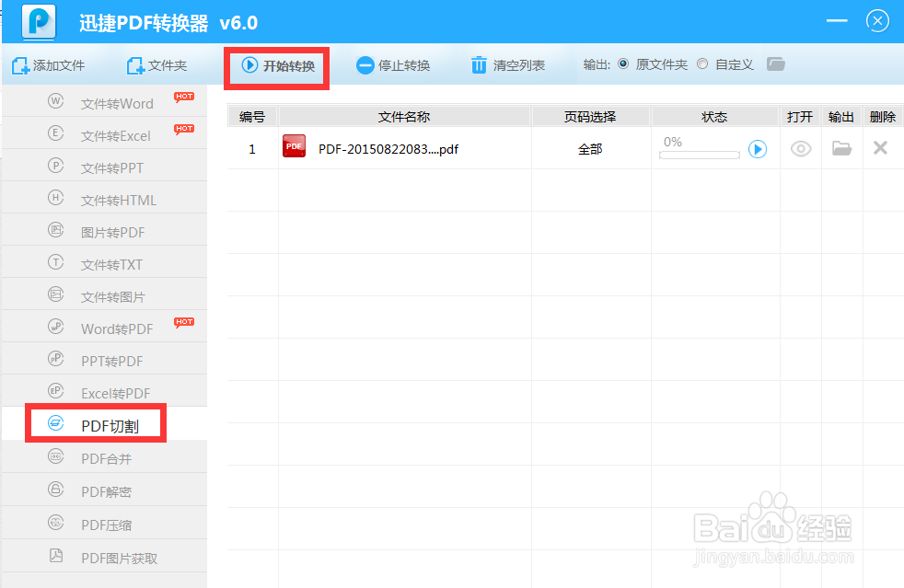
Task: Clear the list with 清空列表
Action: pyautogui.click(x=508, y=65)
